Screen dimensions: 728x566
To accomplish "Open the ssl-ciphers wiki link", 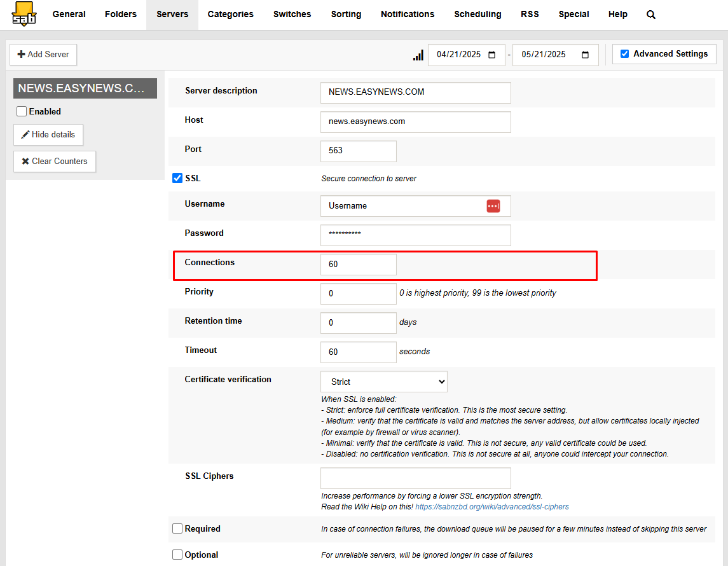I will point(492,507).
